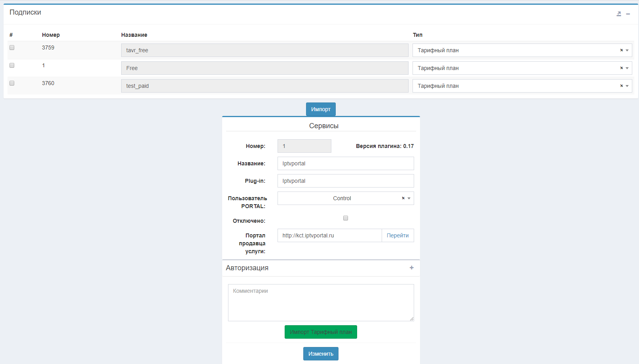This screenshot has width=639, height=364.
Task: Follow the Перейти link next to portal URL
Action: pyautogui.click(x=397, y=235)
